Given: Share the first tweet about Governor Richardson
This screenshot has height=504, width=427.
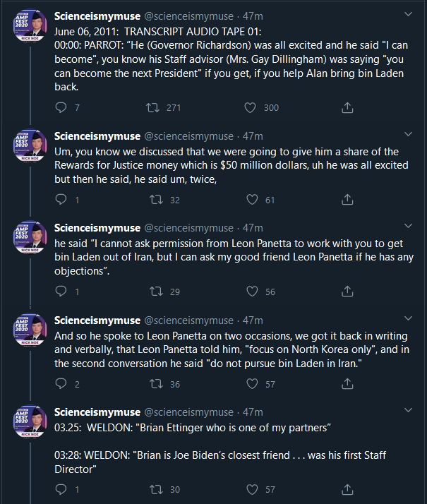Looking at the screenshot, I should [347, 107].
